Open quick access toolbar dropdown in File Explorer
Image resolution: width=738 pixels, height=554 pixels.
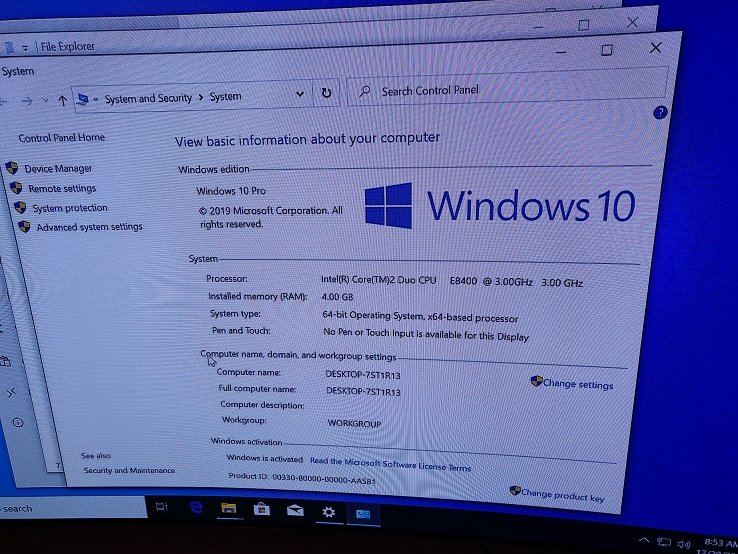[25, 48]
